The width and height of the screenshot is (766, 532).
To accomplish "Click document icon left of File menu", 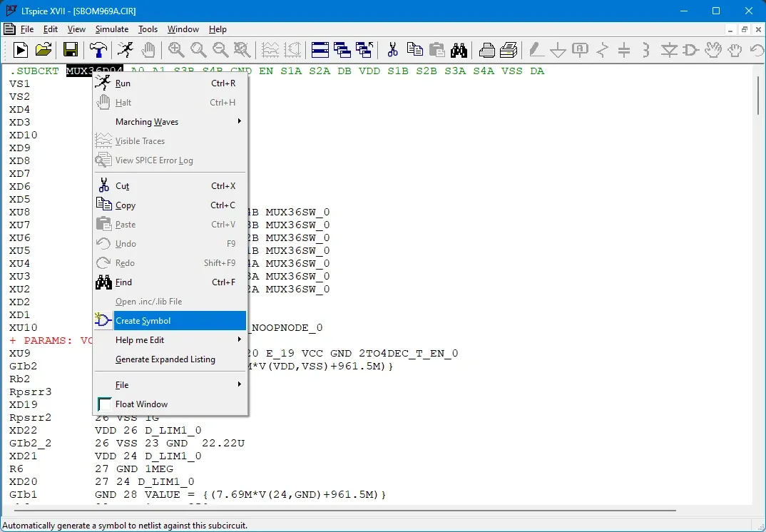I will coord(9,29).
